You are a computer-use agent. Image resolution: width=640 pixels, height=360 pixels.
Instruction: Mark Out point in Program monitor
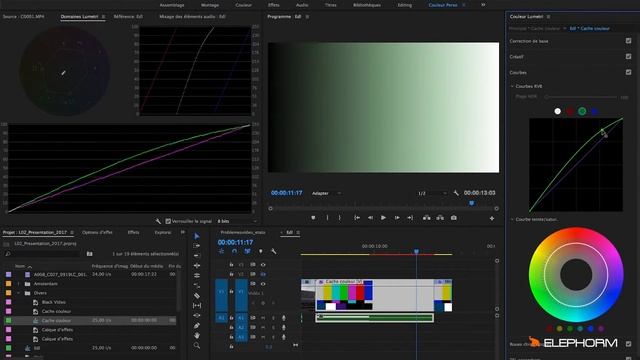click(x=340, y=218)
